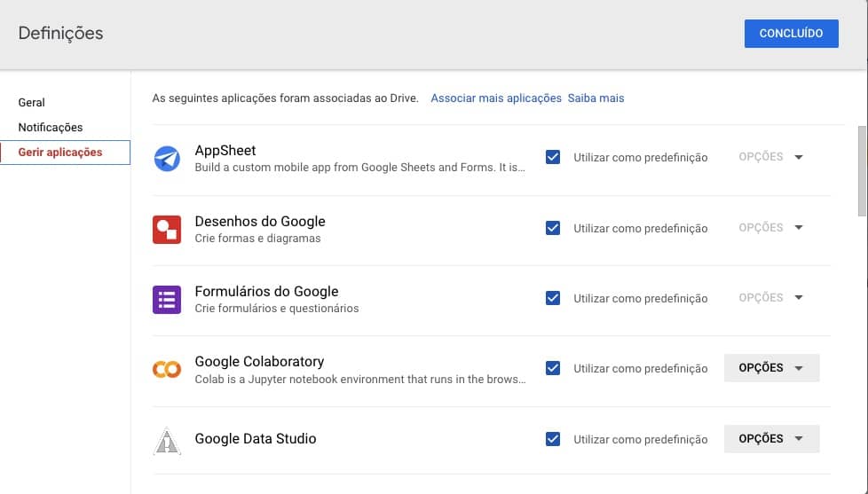The image size is (868, 494).
Task: Click the CONCLUÍDO button
Action: [x=791, y=33]
